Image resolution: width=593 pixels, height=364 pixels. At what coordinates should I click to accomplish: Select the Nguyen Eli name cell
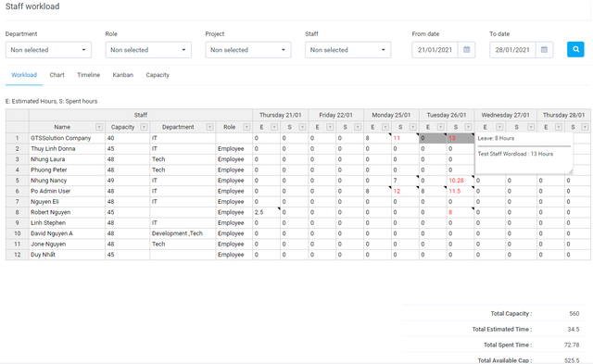[67, 202]
